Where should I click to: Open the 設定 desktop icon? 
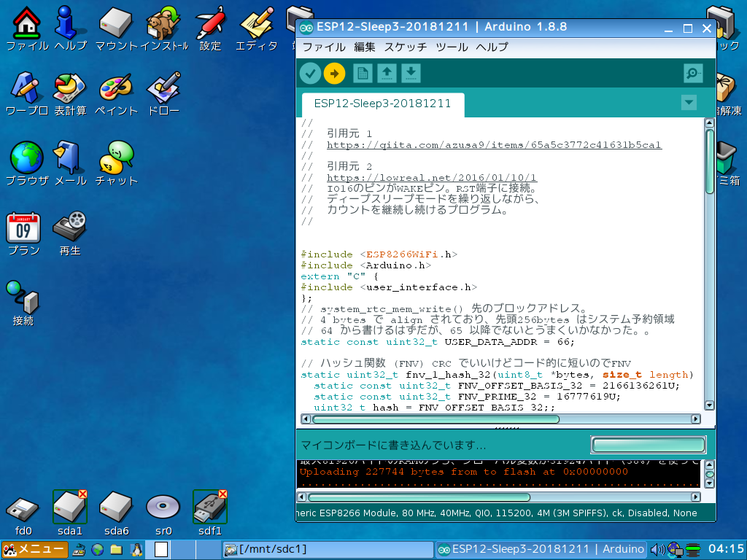pyautogui.click(x=210, y=28)
